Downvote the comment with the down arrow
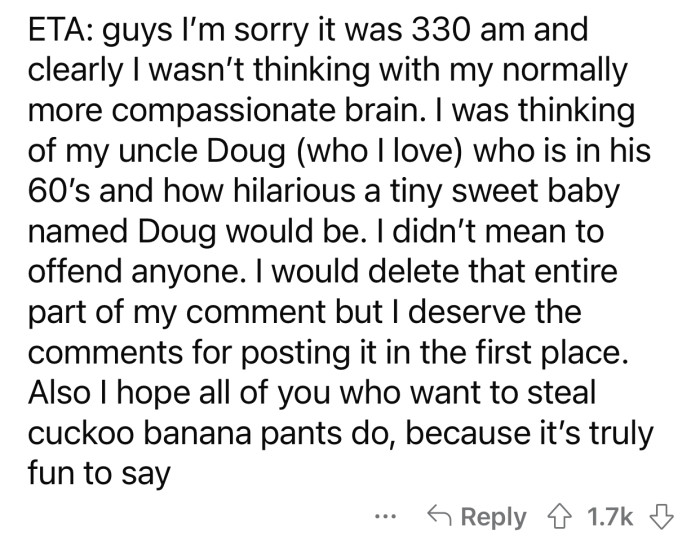The height and width of the screenshot is (540, 700). [x=661, y=516]
